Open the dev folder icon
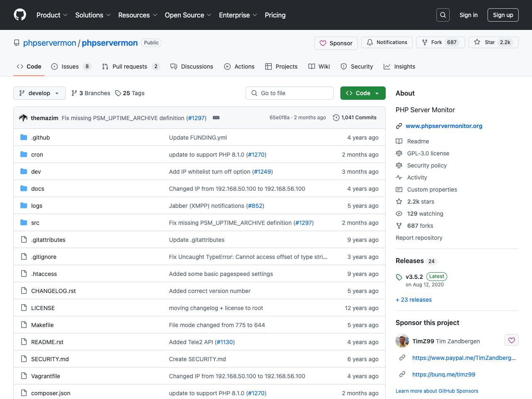This screenshot has height=399, width=532. (x=24, y=172)
